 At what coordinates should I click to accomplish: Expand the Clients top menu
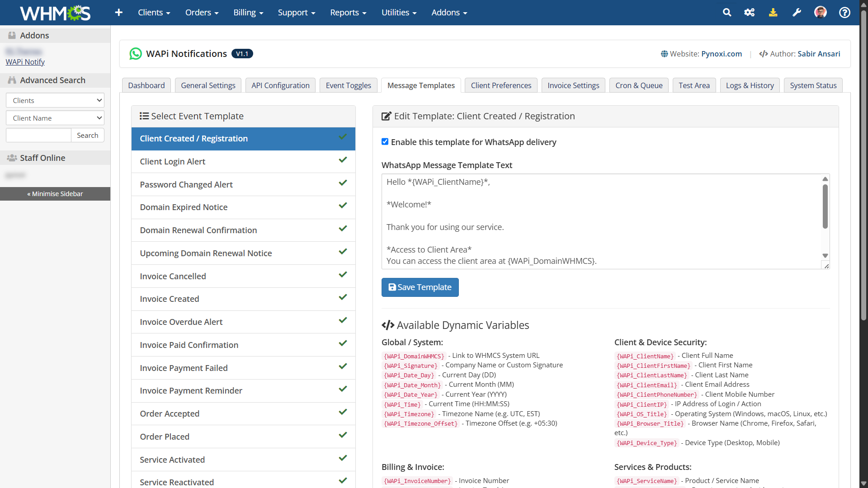click(154, 13)
